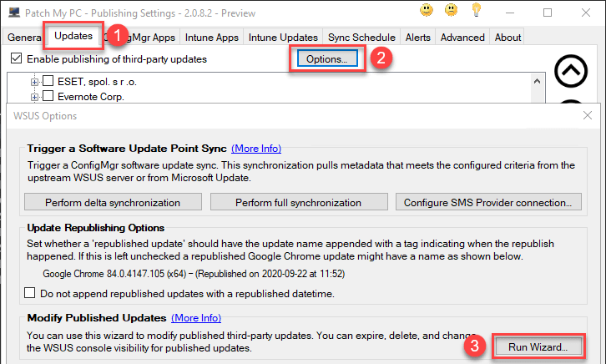The height and width of the screenshot is (364, 606).
Task: Click the Run Wizard... button
Action: click(x=538, y=346)
